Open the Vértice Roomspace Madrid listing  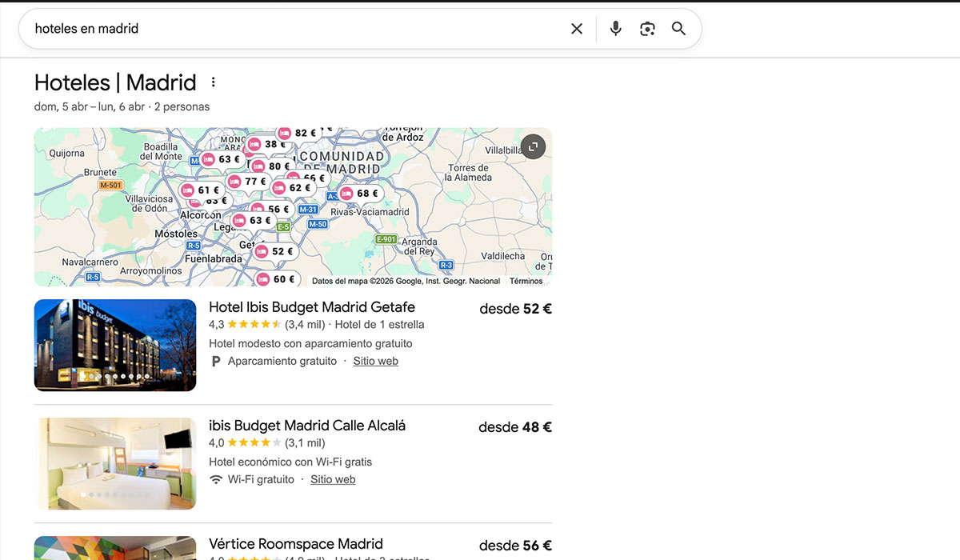[x=296, y=544]
